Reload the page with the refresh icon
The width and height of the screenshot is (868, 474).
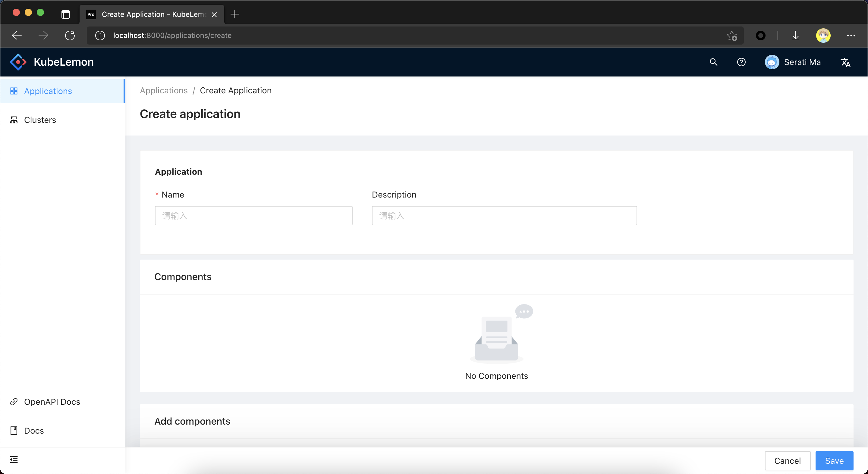click(x=70, y=36)
